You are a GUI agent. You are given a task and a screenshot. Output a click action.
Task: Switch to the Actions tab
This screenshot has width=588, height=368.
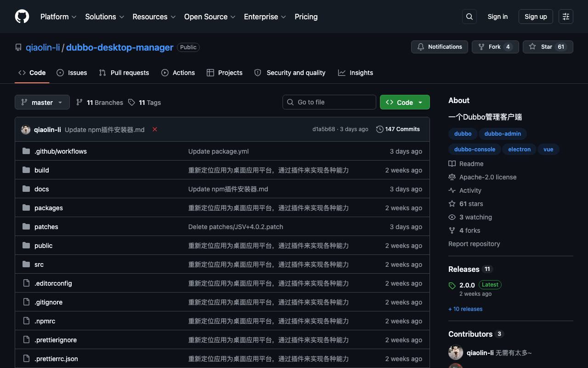(178, 73)
